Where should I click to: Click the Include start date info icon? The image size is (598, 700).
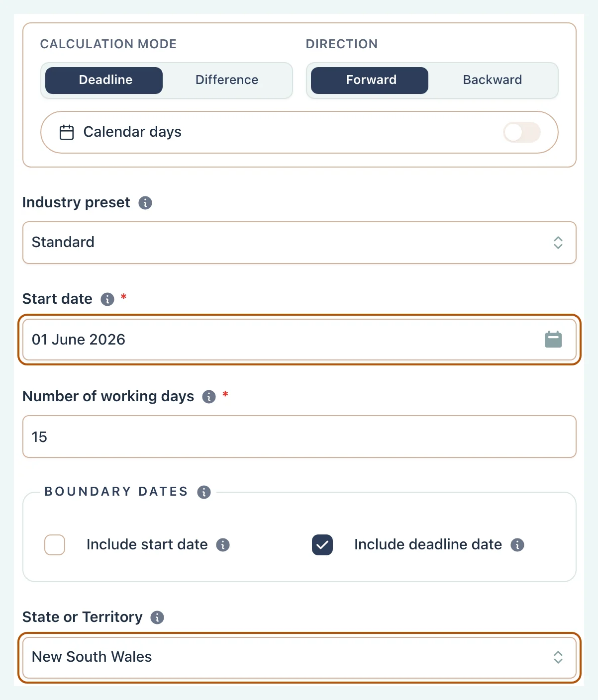tap(223, 545)
